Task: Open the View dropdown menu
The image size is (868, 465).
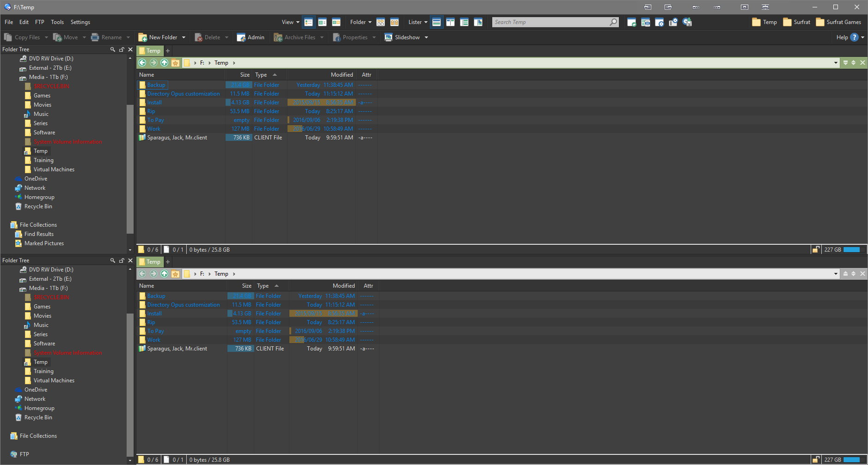Action: (x=290, y=22)
